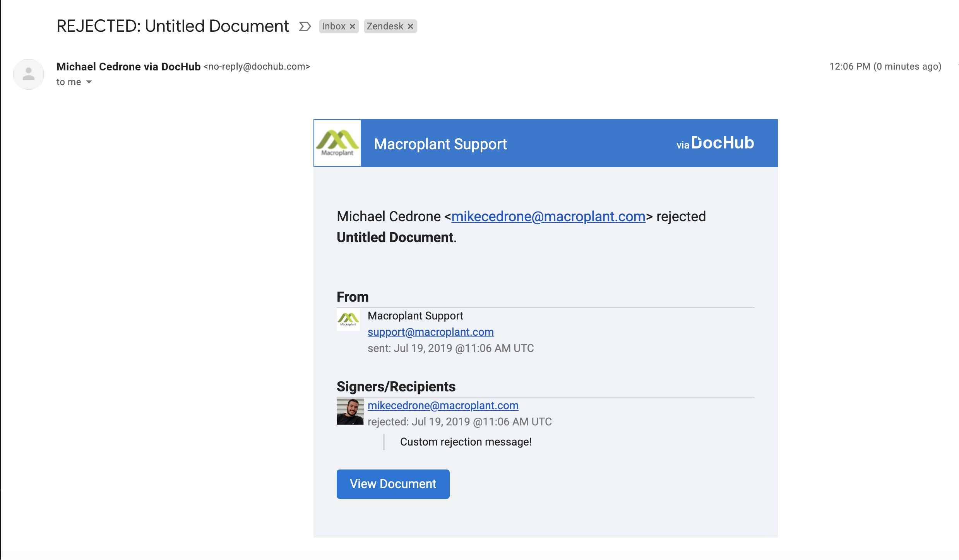Remove the Inbox label with its X
The width and height of the screenshot is (959, 560).
353,26
